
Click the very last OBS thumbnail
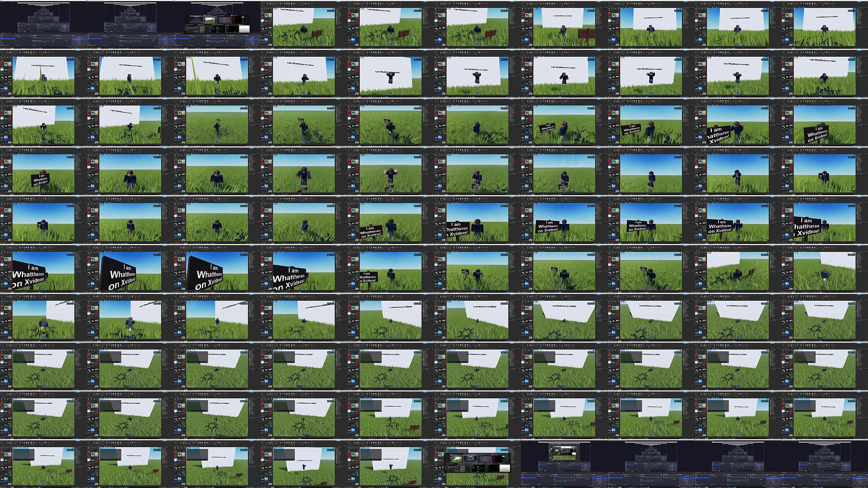click(x=825, y=463)
